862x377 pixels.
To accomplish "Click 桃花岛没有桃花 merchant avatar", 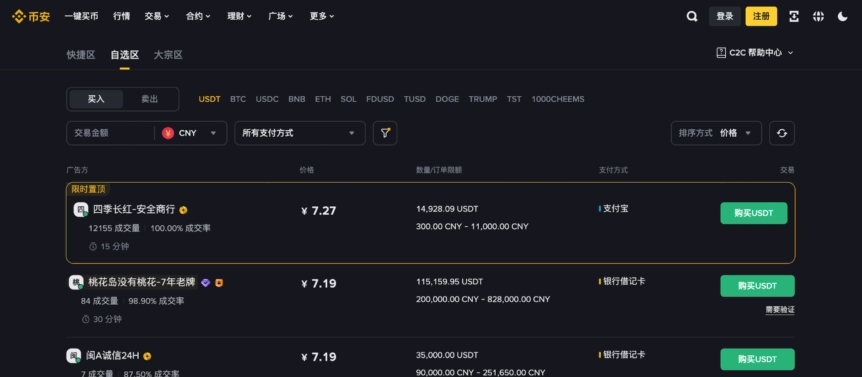I will coord(76,282).
